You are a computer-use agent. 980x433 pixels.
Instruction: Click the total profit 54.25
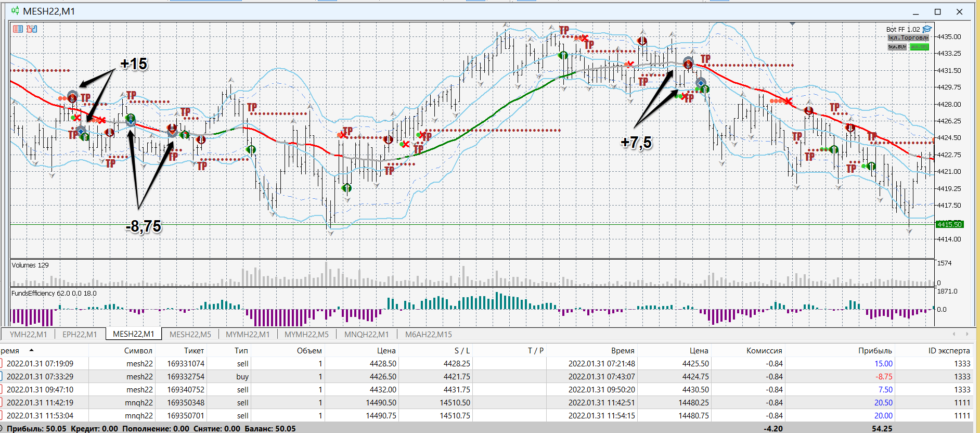[x=882, y=428]
